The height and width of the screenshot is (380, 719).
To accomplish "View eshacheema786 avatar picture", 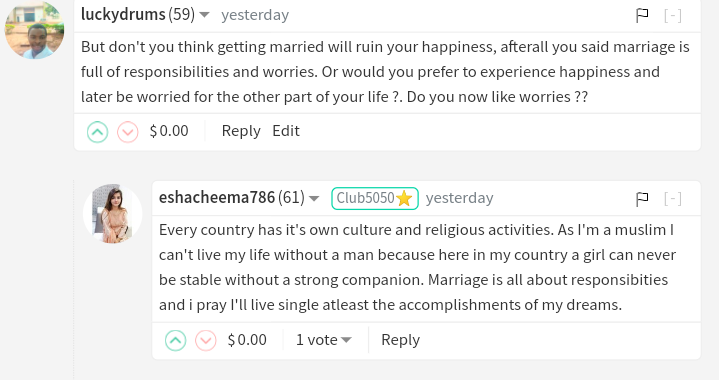I will pyautogui.click(x=112, y=214).
